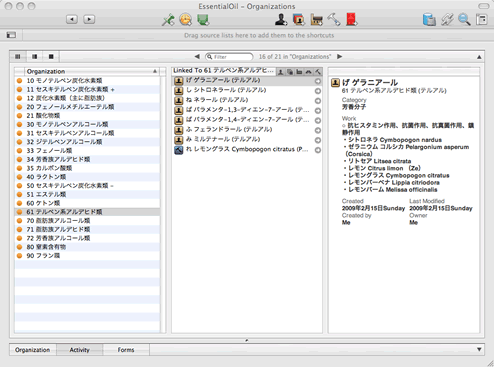Image resolution: width=494 pixels, height=367 pixels.
Task: Filter linked items by third small header icon
Action: coord(299,72)
